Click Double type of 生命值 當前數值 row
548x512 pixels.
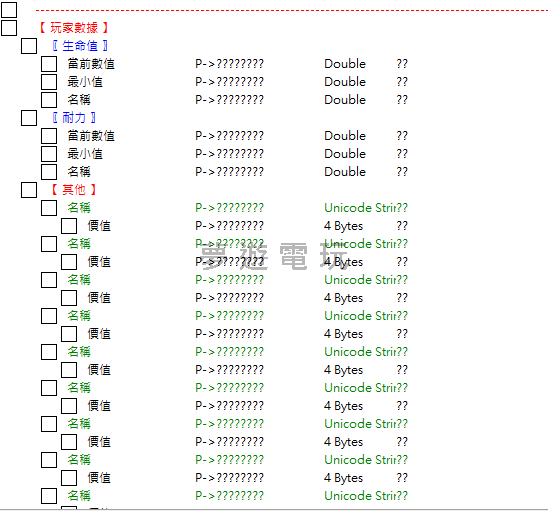pyautogui.click(x=345, y=64)
